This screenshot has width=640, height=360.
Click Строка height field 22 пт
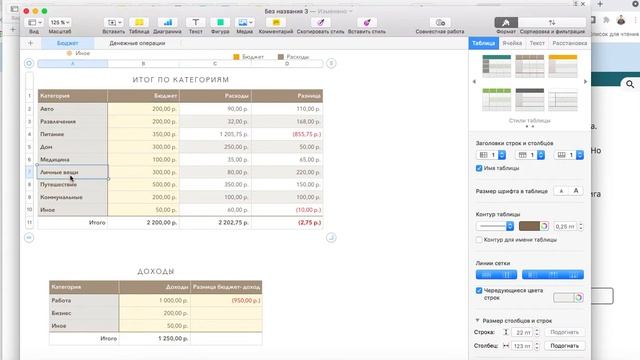[523, 333]
